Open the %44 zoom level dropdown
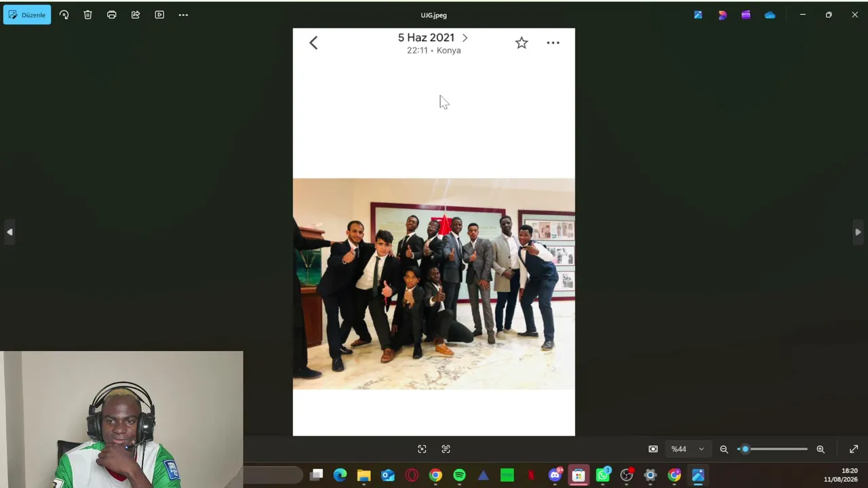This screenshot has width=868, height=488. point(688,449)
